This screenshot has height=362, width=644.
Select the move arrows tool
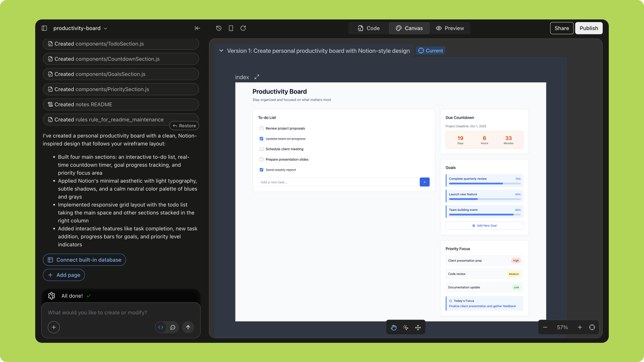[x=418, y=327]
